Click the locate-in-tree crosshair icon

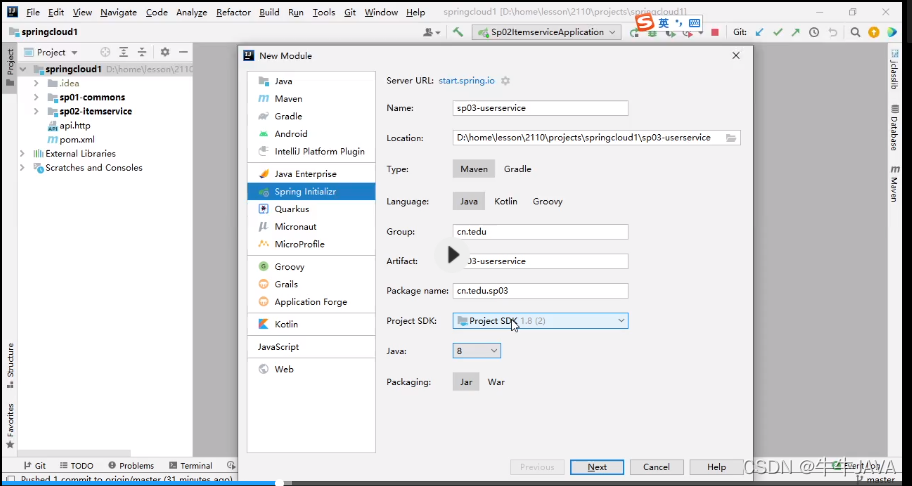[x=105, y=52]
